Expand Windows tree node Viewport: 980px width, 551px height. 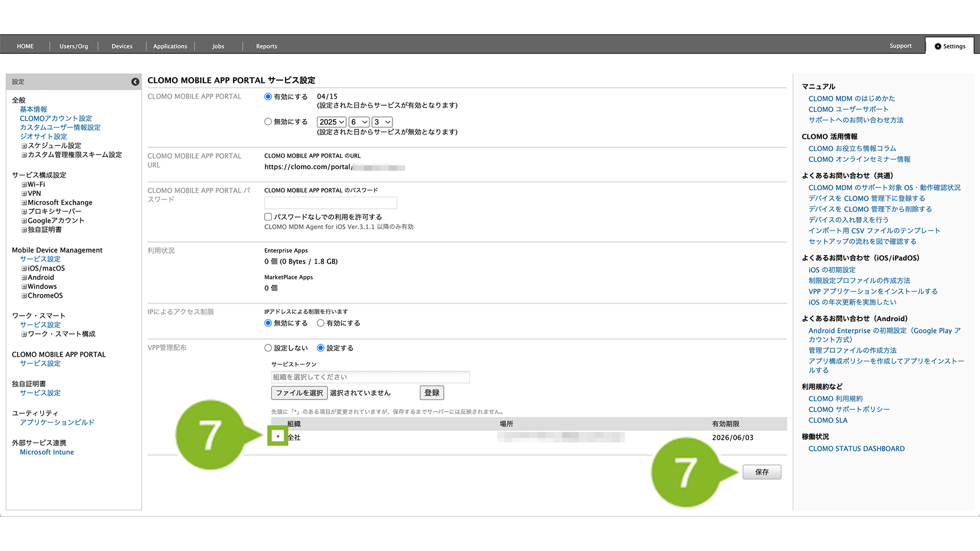click(x=24, y=287)
